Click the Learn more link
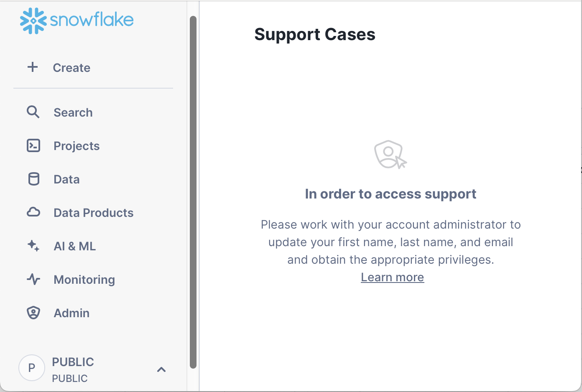 (392, 277)
